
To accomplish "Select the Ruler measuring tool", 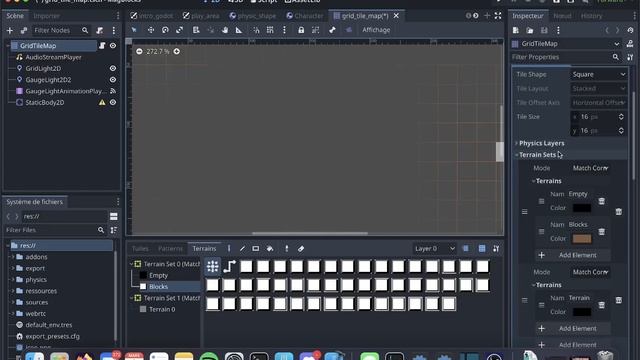I will tap(239, 30).
